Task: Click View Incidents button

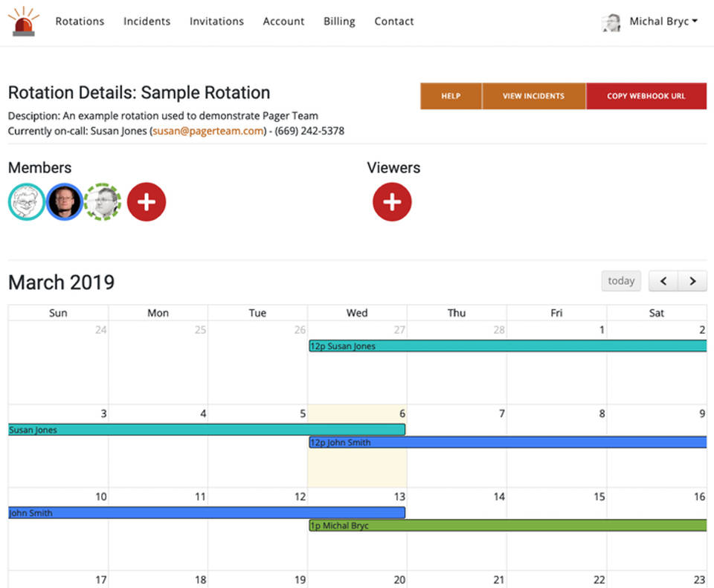Action: [533, 96]
